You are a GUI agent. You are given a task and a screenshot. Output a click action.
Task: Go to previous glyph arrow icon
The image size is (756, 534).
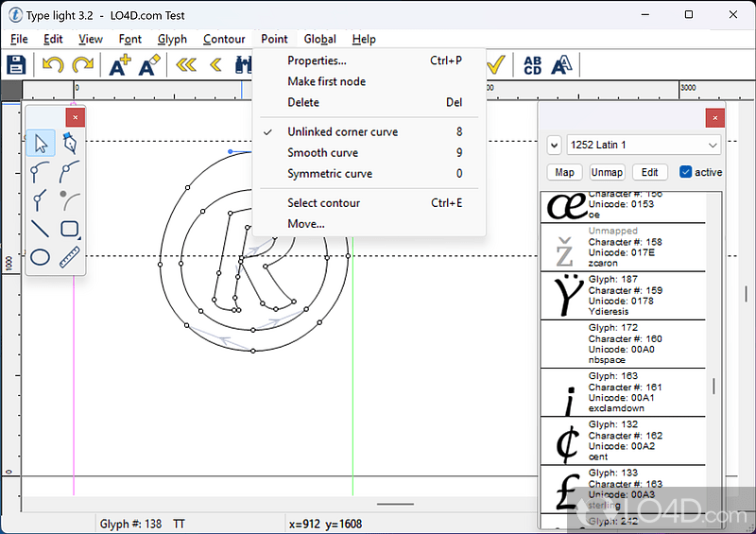[215, 64]
